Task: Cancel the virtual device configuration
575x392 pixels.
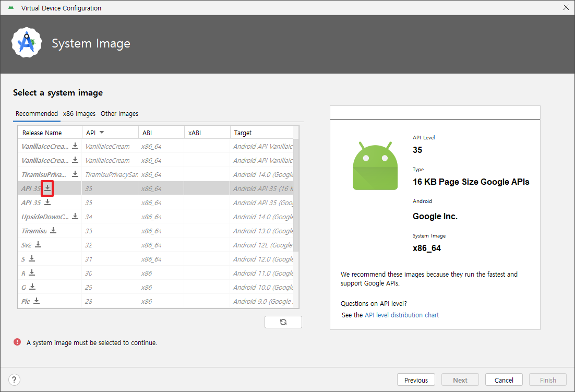Action: 504,380
